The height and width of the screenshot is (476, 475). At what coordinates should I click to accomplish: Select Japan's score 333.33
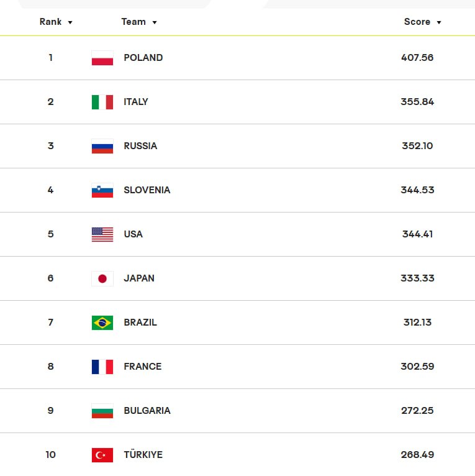(x=417, y=278)
